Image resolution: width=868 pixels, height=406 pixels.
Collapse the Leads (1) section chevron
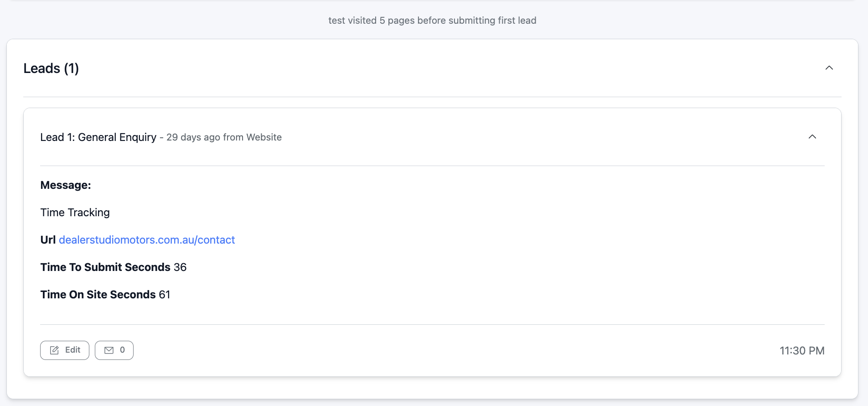click(x=829, y=68)
